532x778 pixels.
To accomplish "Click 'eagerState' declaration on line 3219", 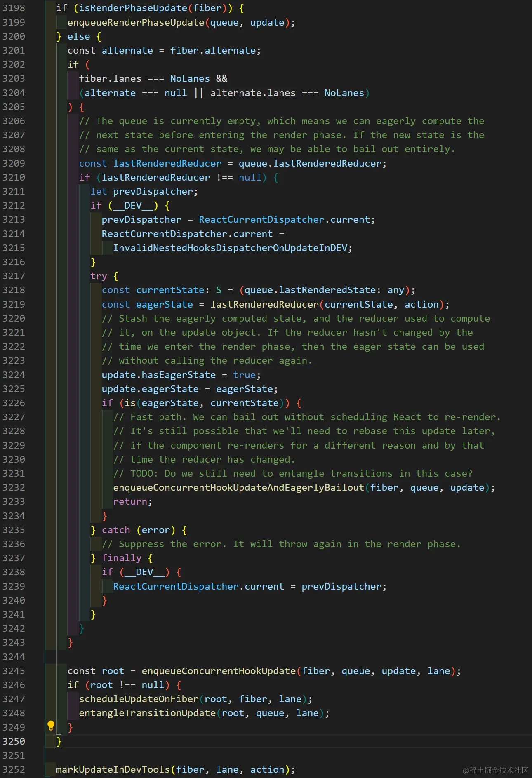I will pos(165,304).
